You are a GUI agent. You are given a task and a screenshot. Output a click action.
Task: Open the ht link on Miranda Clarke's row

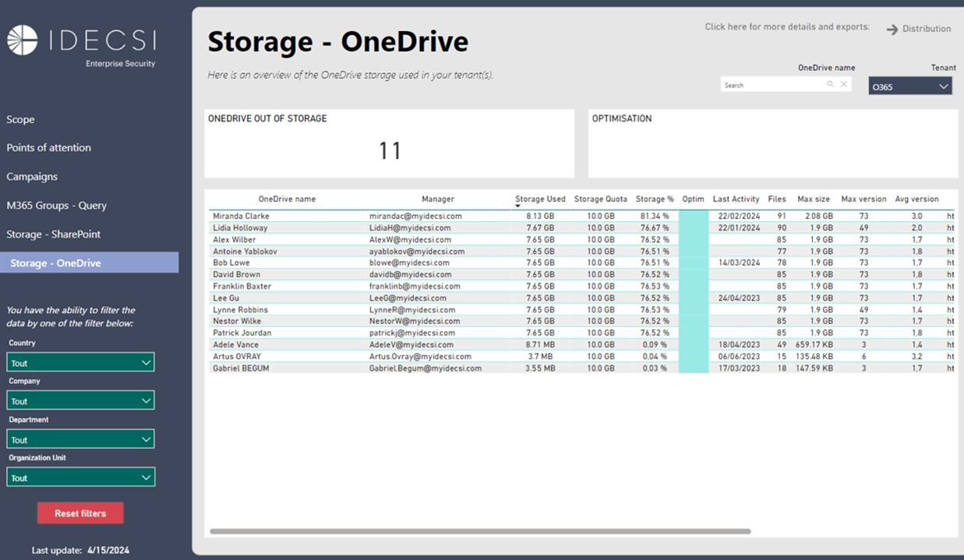(948, 216)
